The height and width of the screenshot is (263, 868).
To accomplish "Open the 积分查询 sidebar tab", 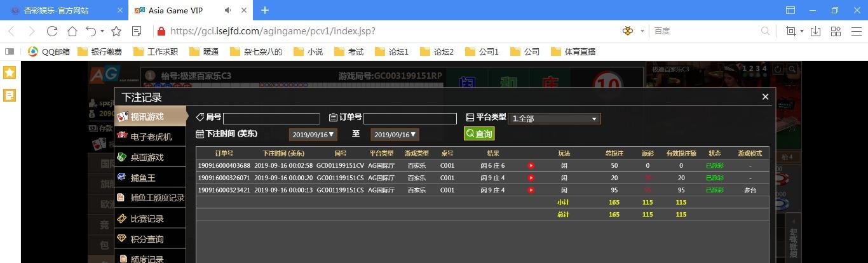I will tap(151, 239).
